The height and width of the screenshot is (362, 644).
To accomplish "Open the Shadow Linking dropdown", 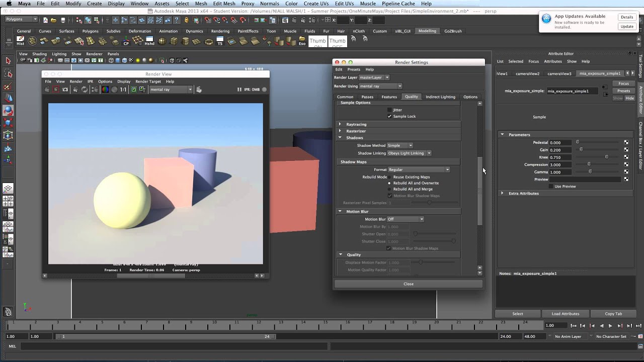I will [x=409, y=153].
